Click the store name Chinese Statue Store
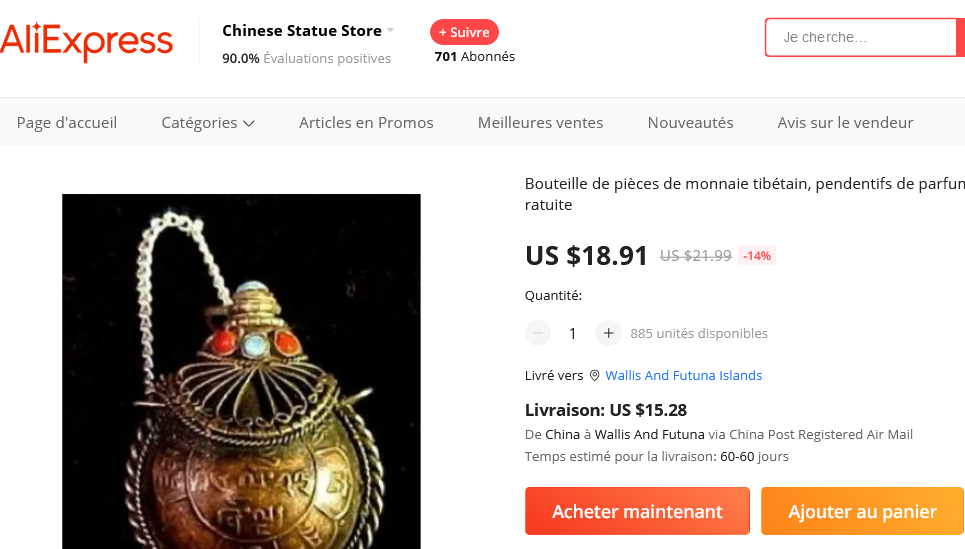Image resolution: width=965 pixels, height=549 pixels. 302,30
